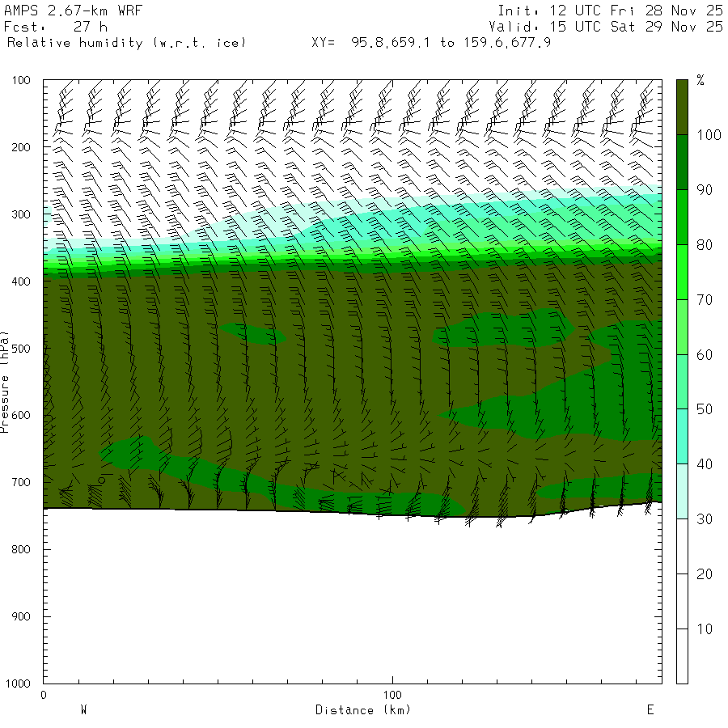Click the light green 60-70% colorbar swatch
Screen dimensions: 728x728
tap(682, 327)
